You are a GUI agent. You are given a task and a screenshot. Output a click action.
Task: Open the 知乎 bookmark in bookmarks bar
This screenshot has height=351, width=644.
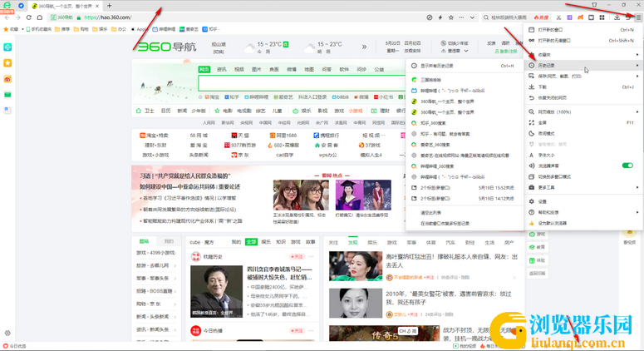coord(210,29)
